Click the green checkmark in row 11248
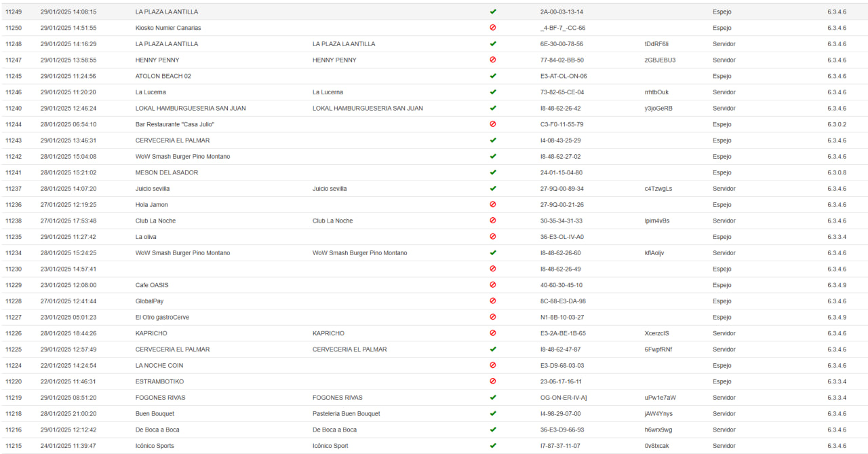This screenshot has height=454, width=868. click(x=493, y=43)
